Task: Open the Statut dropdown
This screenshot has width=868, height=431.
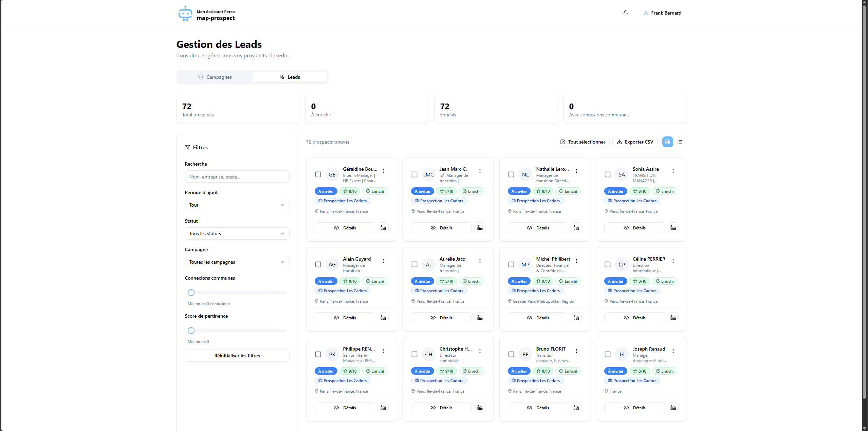Action: point(237,233)
